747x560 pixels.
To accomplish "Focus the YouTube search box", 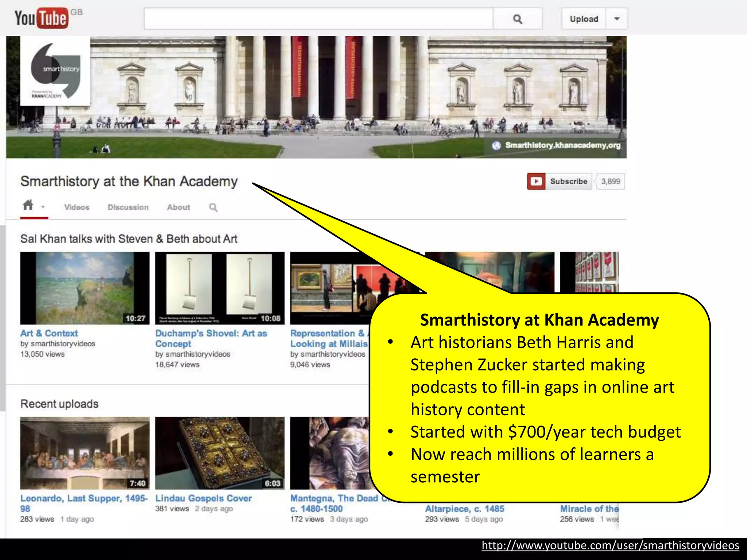I will (318, 19).
